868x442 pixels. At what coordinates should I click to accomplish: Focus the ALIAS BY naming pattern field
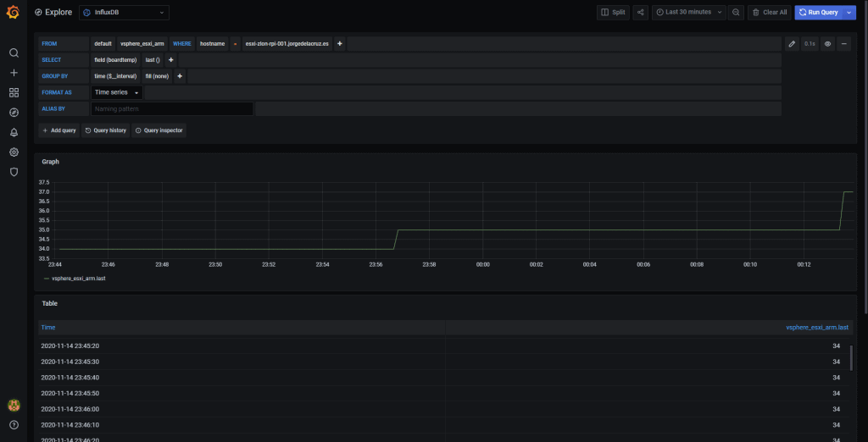[172, 109]
